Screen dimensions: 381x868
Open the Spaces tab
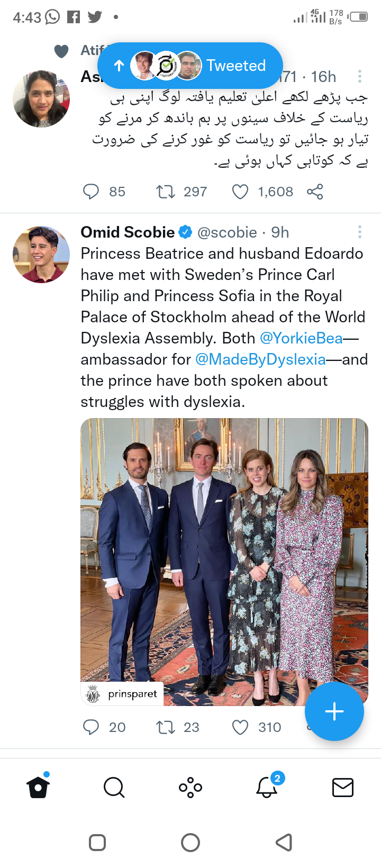(190, 788)
